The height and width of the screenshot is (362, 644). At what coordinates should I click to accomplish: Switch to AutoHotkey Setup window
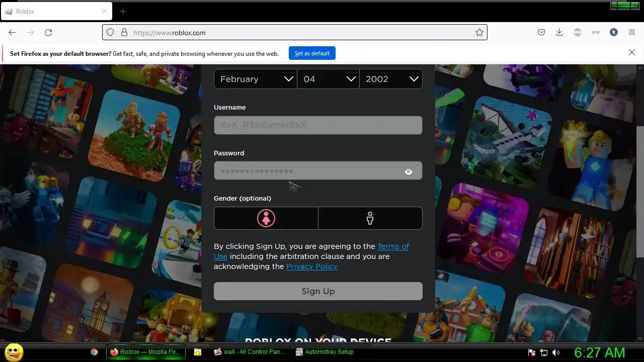pyautogui.click(x=331, y=352)
